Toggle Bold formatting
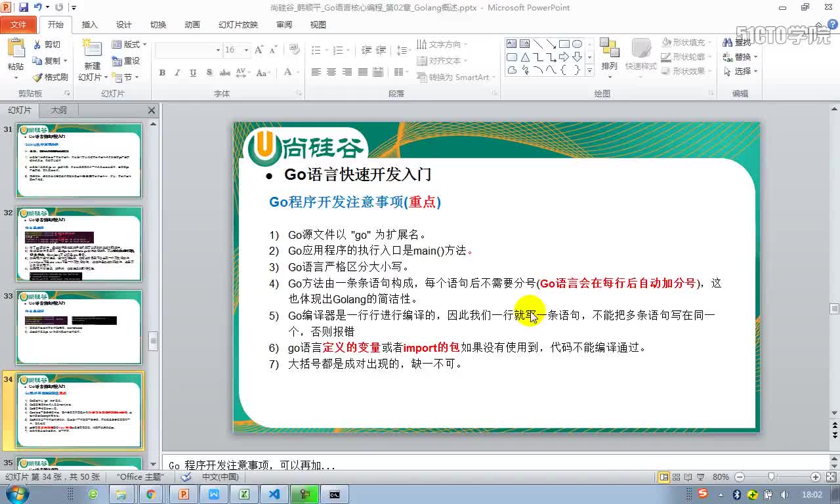The height and width of the screenshot is (504, 840). (162, 72)
